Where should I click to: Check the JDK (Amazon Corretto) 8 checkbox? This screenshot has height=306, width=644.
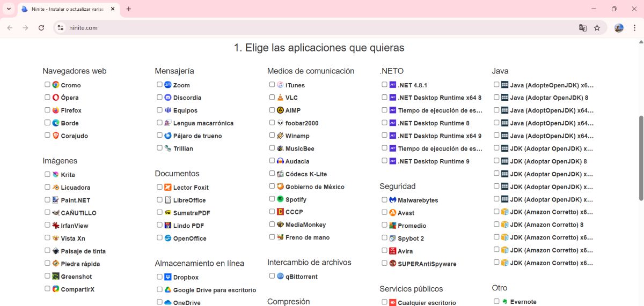click(496, 225)
